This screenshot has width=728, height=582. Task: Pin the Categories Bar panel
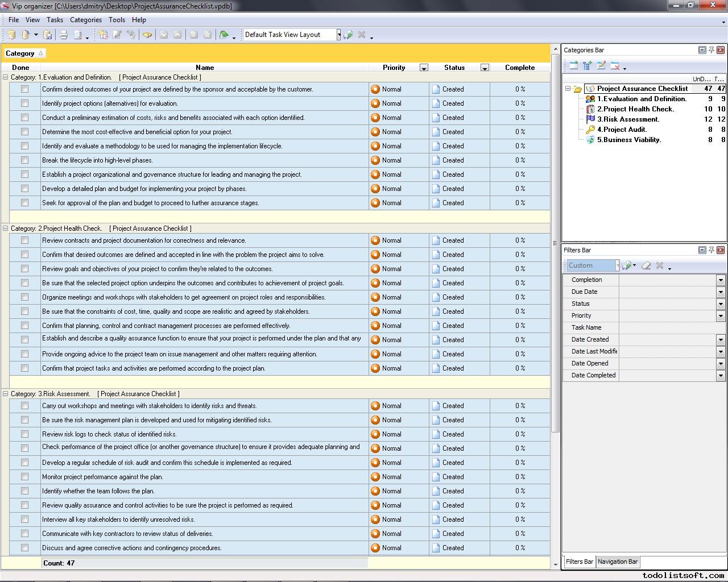pos(711,50)
